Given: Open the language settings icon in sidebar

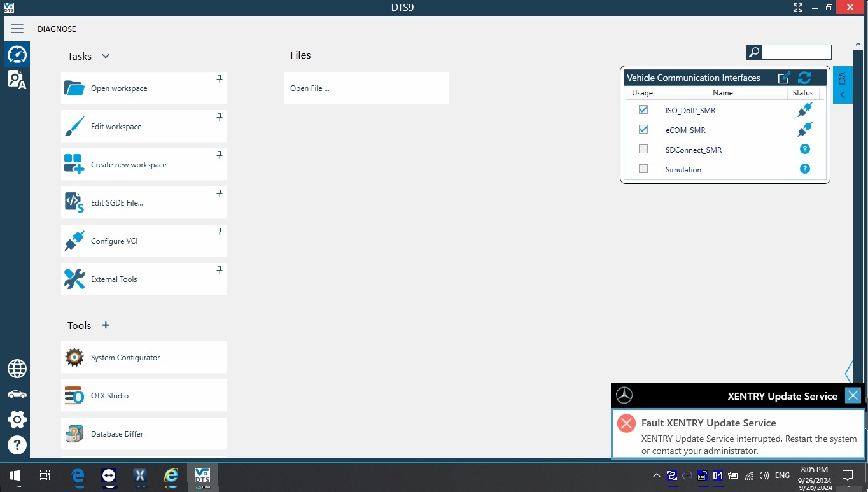Looking at the screenshot, I should [17, 80].
